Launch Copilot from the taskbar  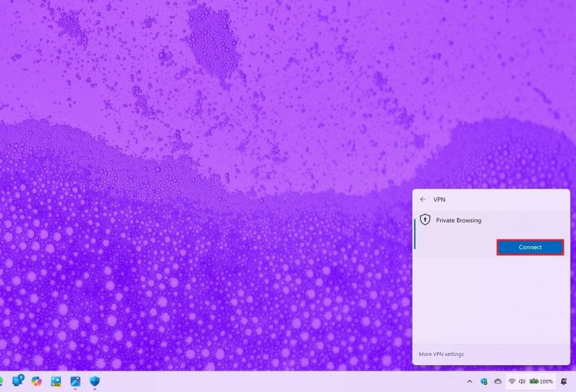click(x=37, y=381)
